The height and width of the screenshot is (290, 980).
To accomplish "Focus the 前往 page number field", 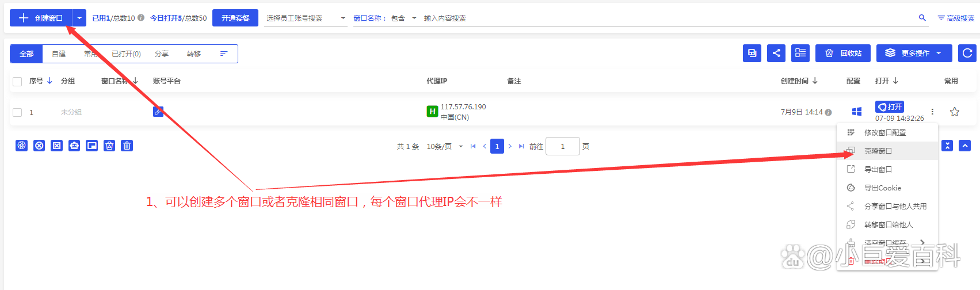I will coord(562,146).
